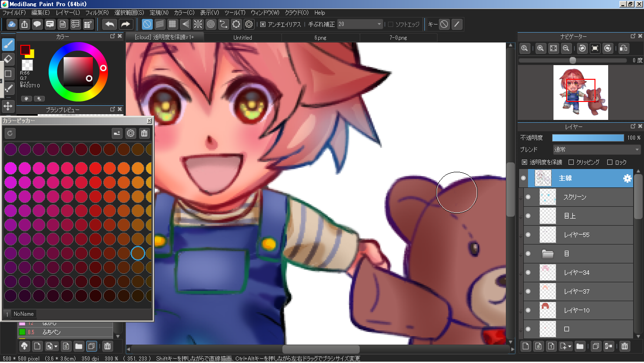Open 選択範囲(S) menu
Viewport: 644px width, 363px height.
tap(129, 12)
